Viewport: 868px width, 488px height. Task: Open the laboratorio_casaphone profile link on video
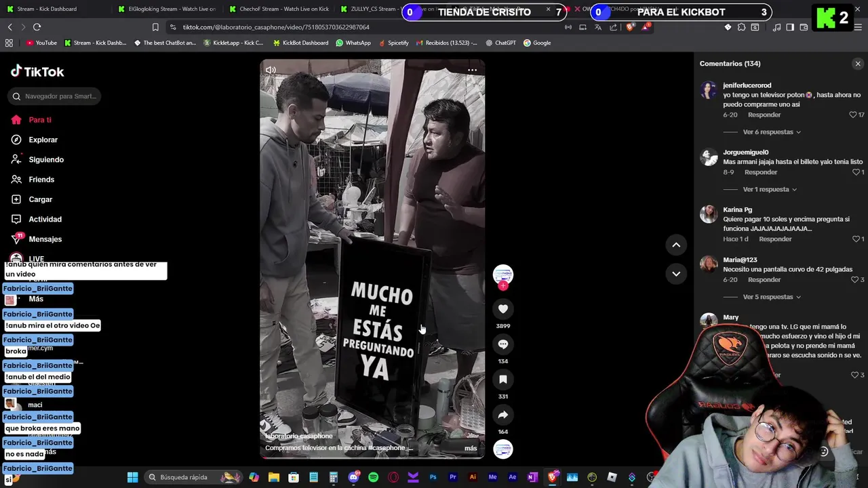click(x=299, y=436)
